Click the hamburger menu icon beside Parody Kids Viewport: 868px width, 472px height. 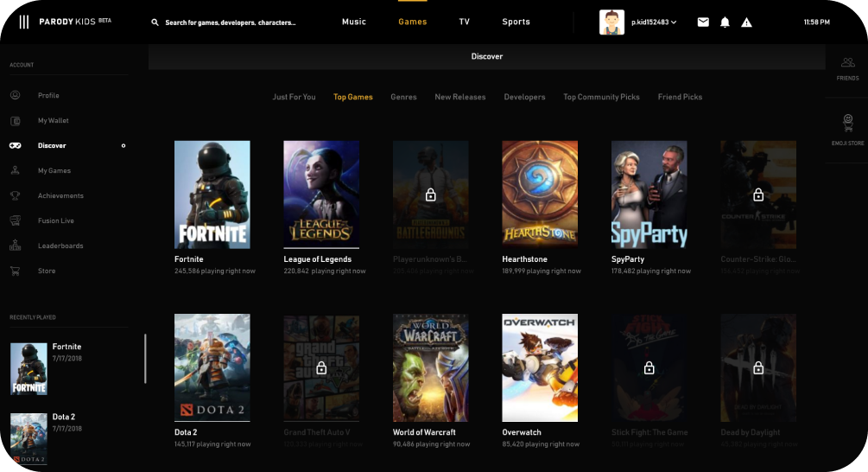24,22
